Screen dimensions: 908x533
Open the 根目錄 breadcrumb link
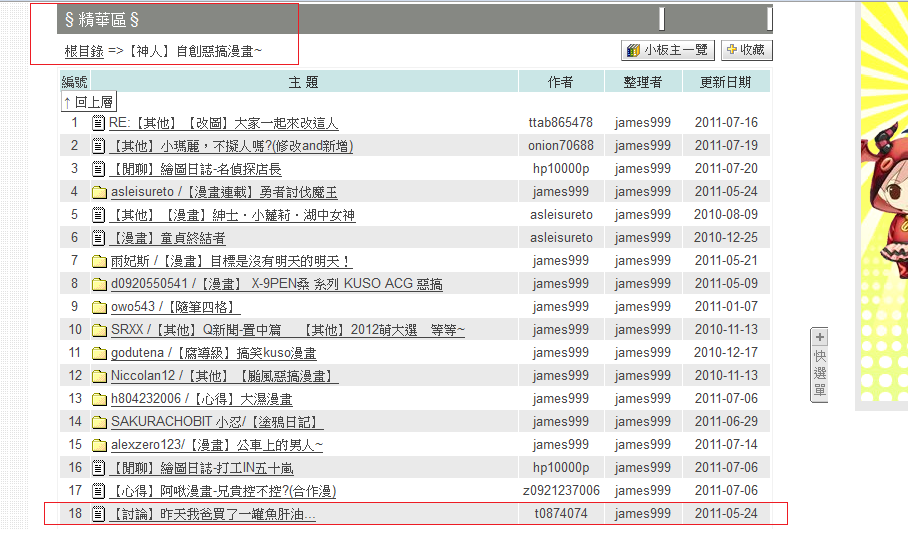[84, 51]
